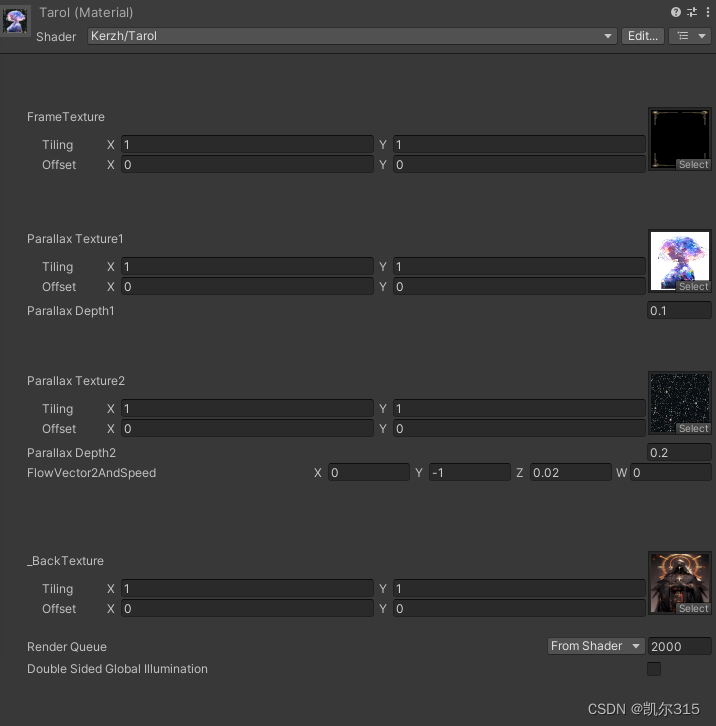Screen dimensions: 716x726
Task: Click the Parallax Texture1 thumbnail slot
Action: click(x=679, y=261)
